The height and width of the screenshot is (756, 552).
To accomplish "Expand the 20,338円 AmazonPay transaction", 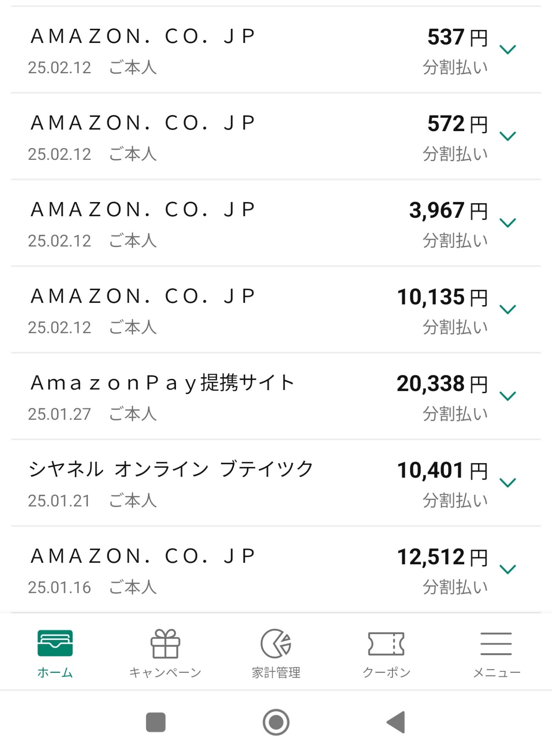I will pyautogui.click(x=508, y=396).
